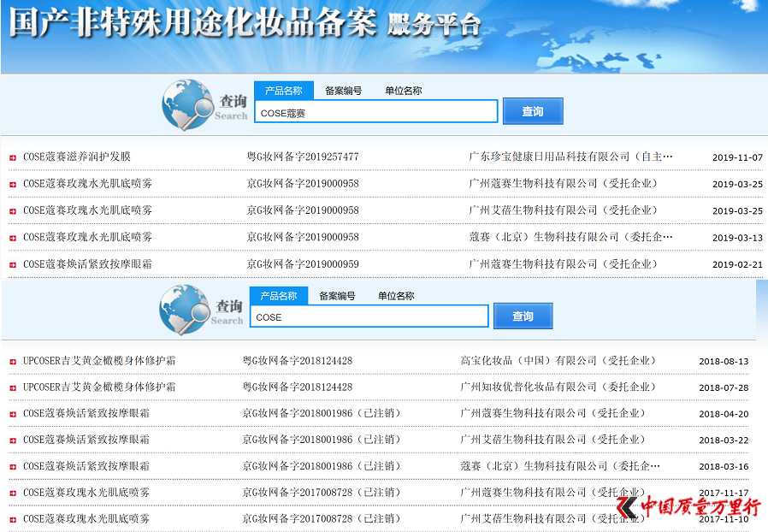Open the product COSE蔻赛滋养润护发膜
Image resolution: width=768 pixels, height=532 pixels.
pyautogui.click(x=77, y=157)
